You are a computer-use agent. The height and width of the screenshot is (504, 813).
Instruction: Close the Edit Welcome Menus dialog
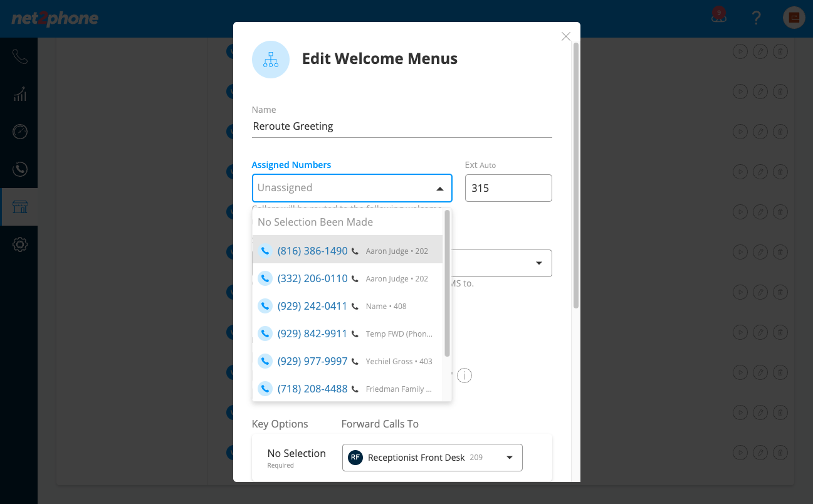coord(566,36)
